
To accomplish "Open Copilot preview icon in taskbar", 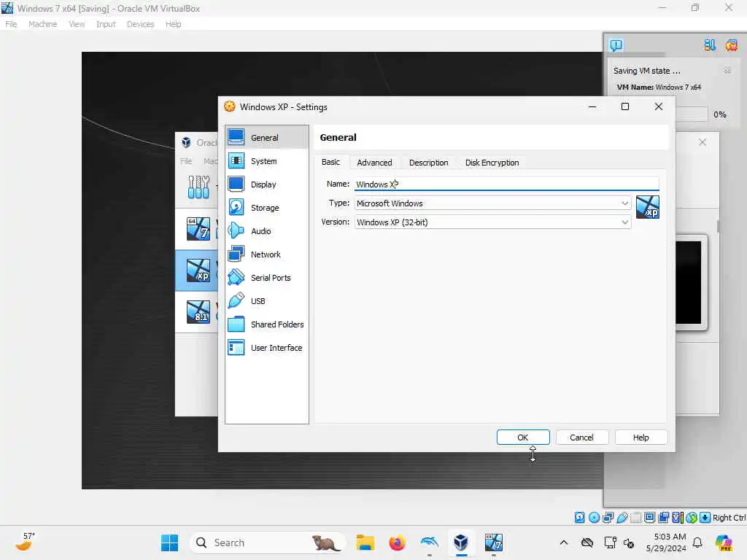I will pyautogui.click(x=724, y=542).
